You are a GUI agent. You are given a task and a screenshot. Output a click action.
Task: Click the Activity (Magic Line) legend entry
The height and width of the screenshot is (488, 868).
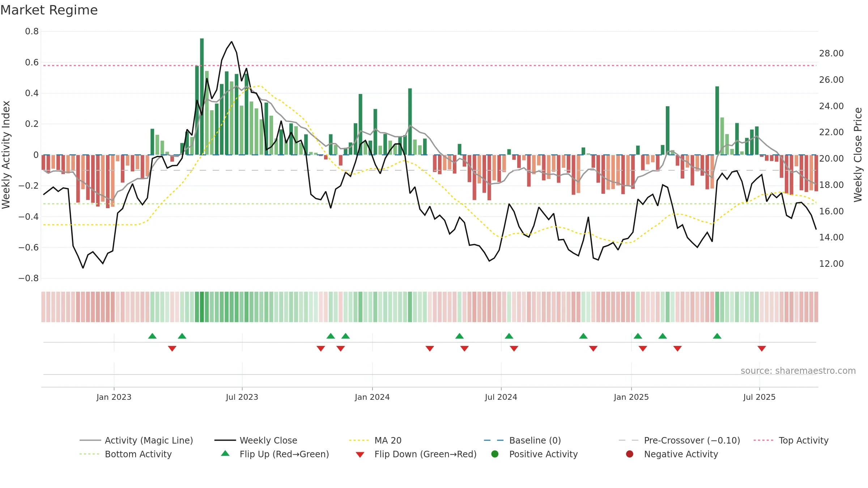click(136, 440)
